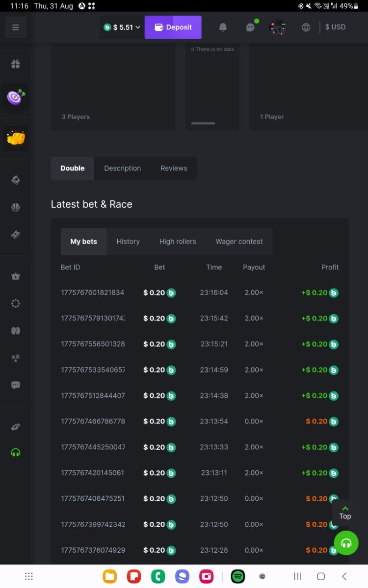Image resolution: width=368 pixels, height=588 pixels.
Task: Open the hamburger sidebar menu
Action: point(16,27)
